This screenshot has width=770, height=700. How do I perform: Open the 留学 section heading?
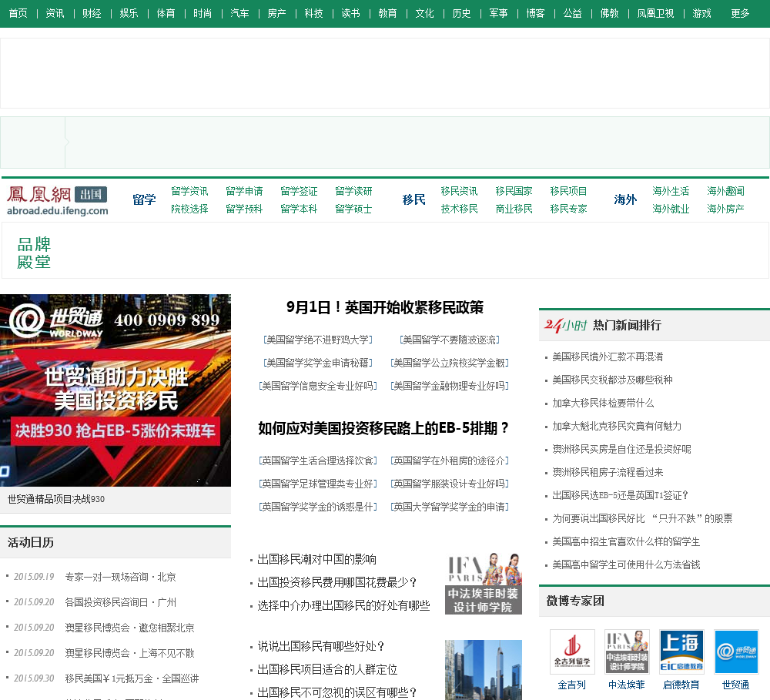(144, 199)
